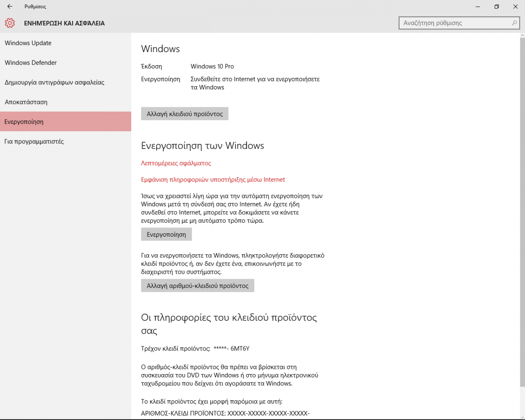Click Οι πληροφορίες του κλειδιού προϊόντος heading
This screenshot has height=420, width=525.
pyautogui.click(x=229, y=324)
